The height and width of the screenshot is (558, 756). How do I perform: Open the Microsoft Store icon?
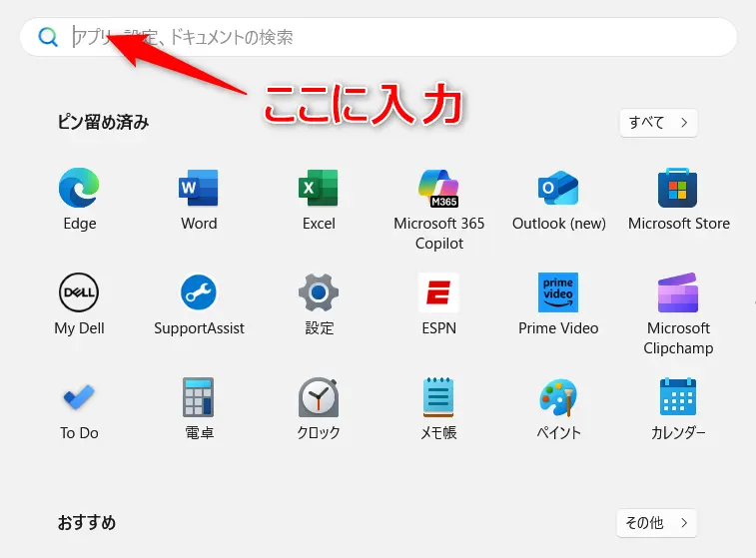click(x=677, y=188)
